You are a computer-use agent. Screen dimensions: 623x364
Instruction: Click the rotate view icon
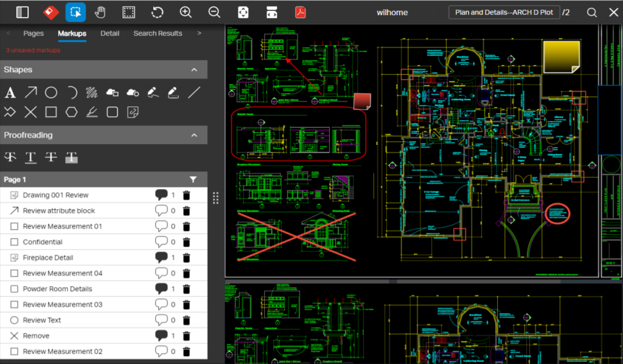(157, 12)
